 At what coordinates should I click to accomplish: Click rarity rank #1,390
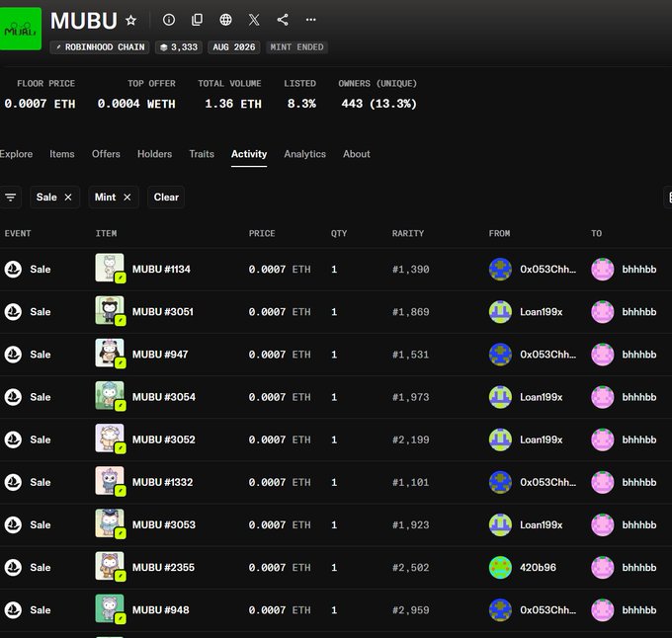410,270
